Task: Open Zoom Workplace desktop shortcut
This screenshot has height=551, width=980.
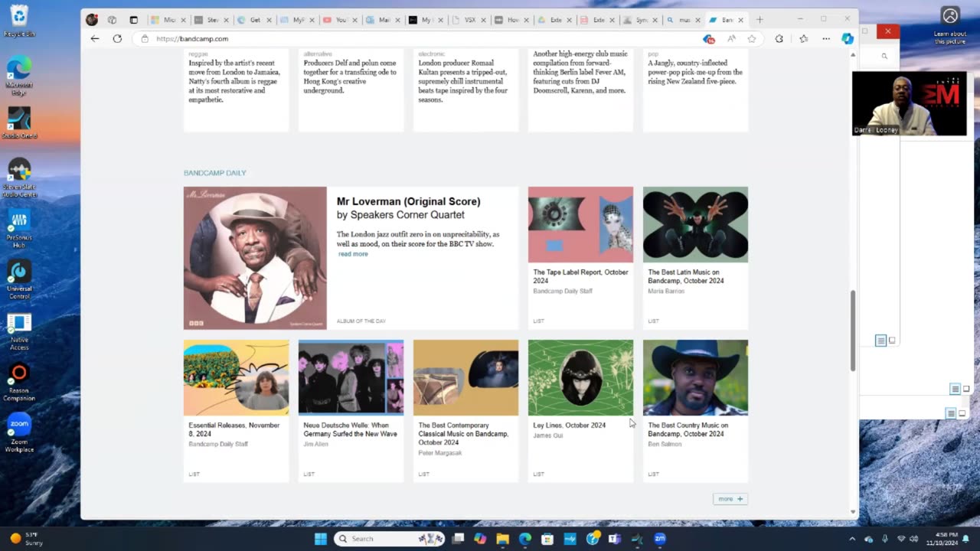Action: [19, 433]
